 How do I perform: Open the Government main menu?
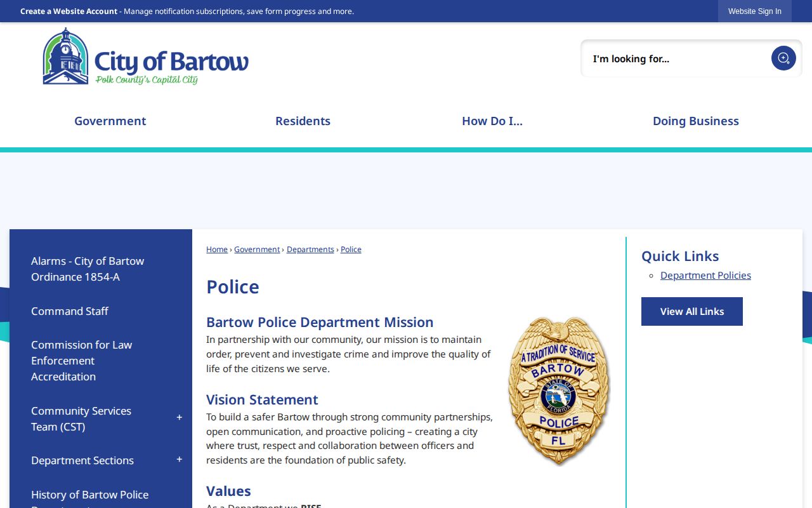(x=110, y=121)
